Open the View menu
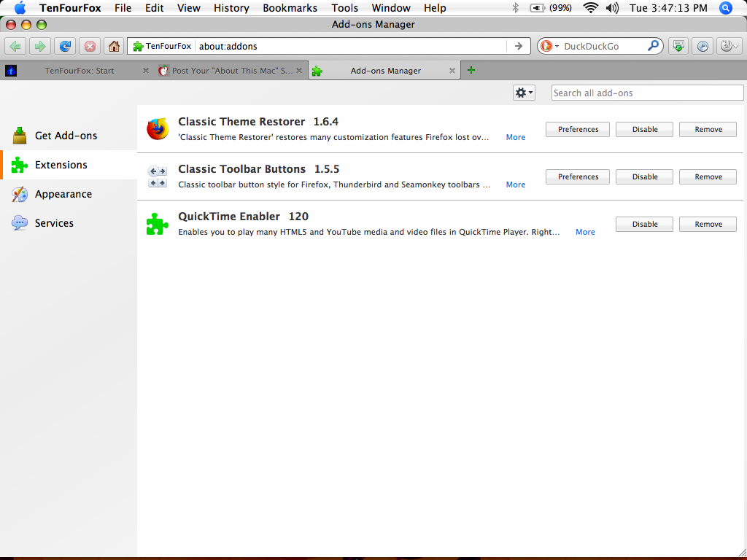This screenshot has width=747, height=560. pyautogui.click(x=189, y=7)
